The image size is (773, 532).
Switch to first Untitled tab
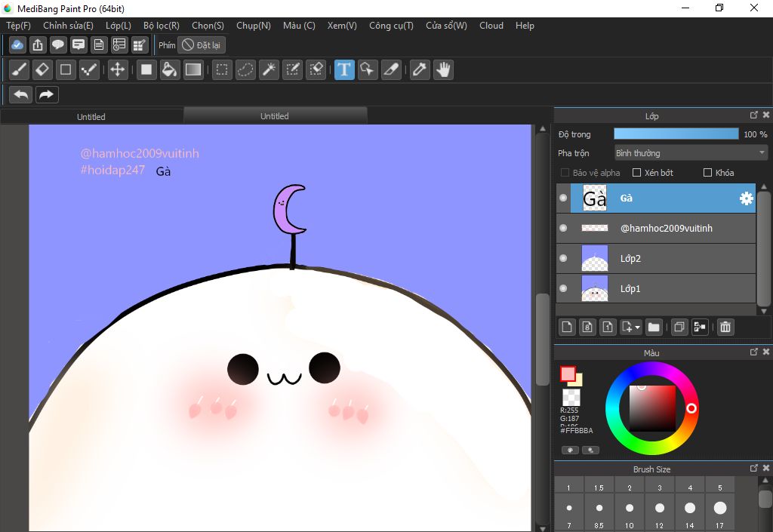91,117
